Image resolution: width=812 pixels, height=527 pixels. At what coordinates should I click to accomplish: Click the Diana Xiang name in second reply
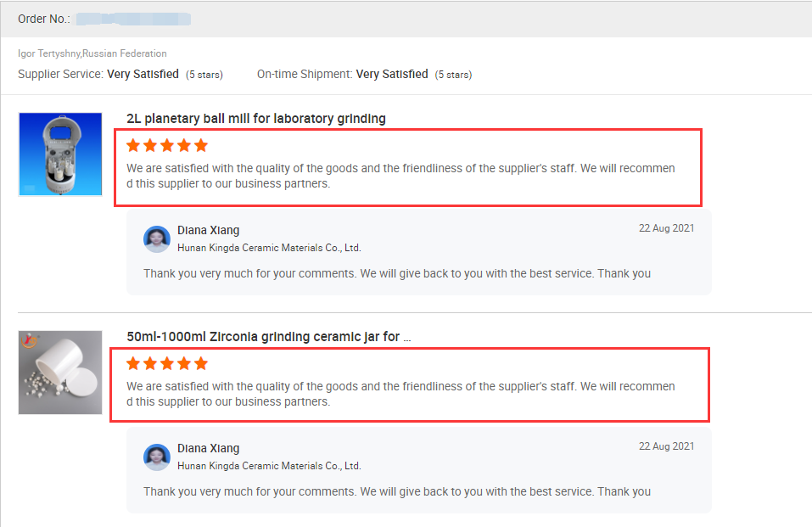(208, 448)
